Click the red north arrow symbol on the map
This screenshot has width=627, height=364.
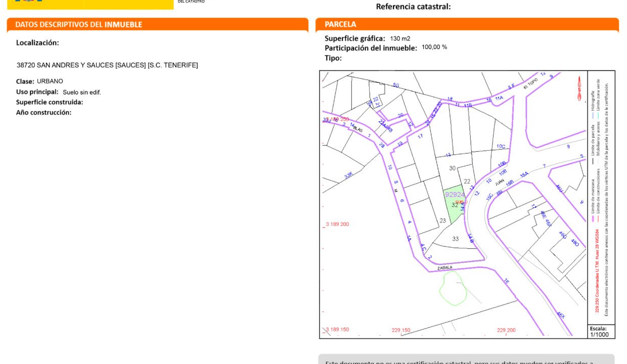pos(579,88)
